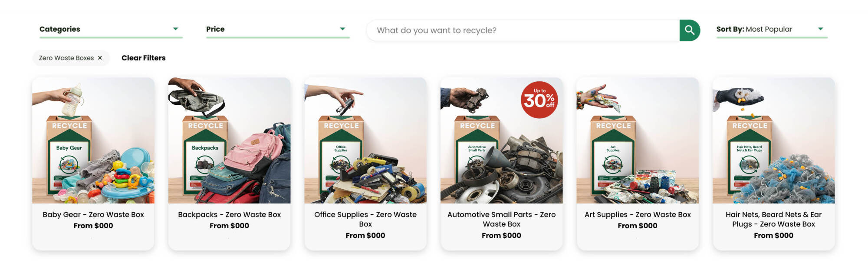Screen dimensions: 868x270
Task: Click the 30% off red badge
Action: 539,100
